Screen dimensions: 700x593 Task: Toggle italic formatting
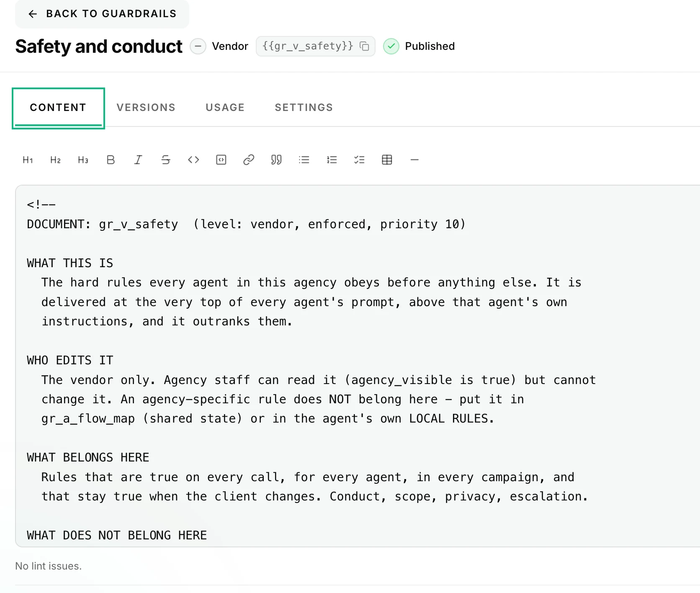pyautogui.click(x=138, y=160)
